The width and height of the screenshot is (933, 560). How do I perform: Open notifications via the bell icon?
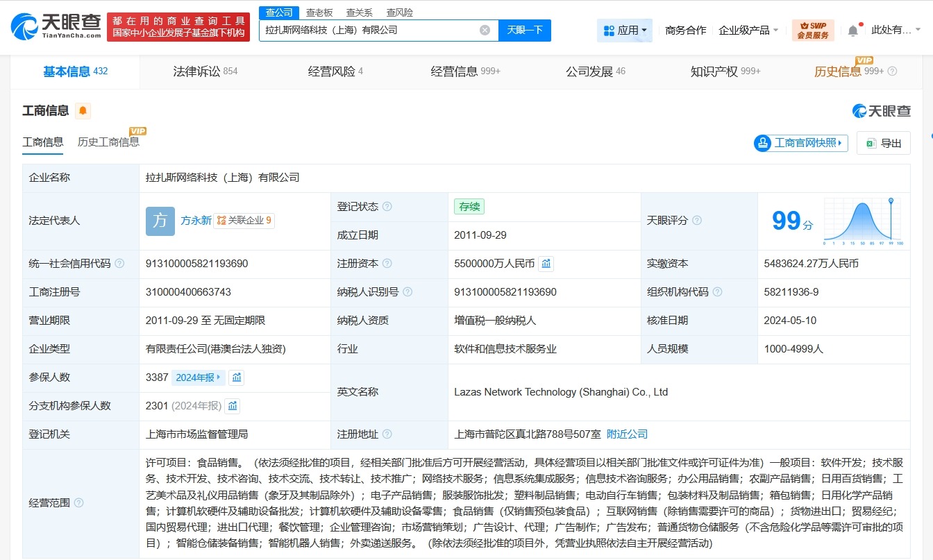[x=852, y=29]
